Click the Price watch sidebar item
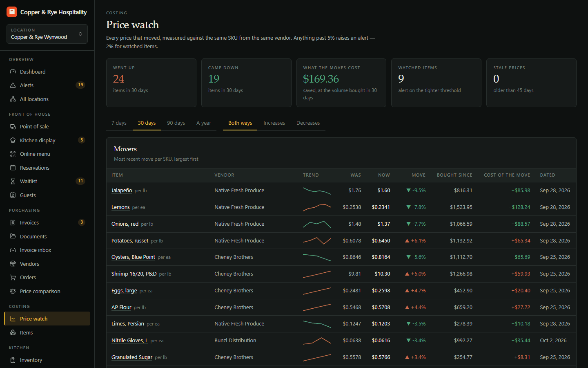This screenshot has height=368, width=588. [x=47, y=319]
